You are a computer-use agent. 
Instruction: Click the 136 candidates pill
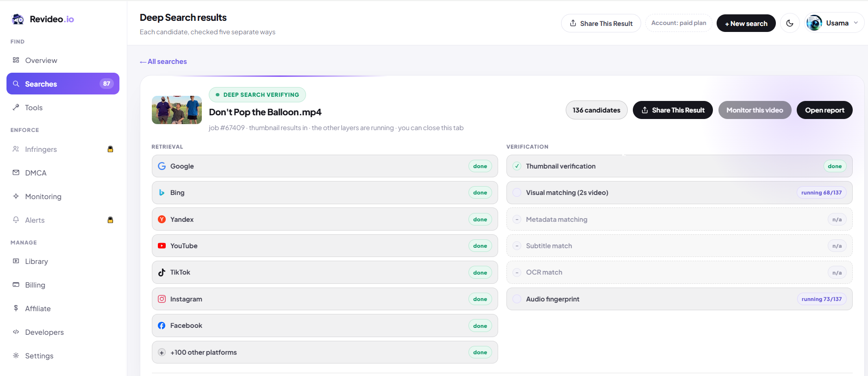coord(596,110)
